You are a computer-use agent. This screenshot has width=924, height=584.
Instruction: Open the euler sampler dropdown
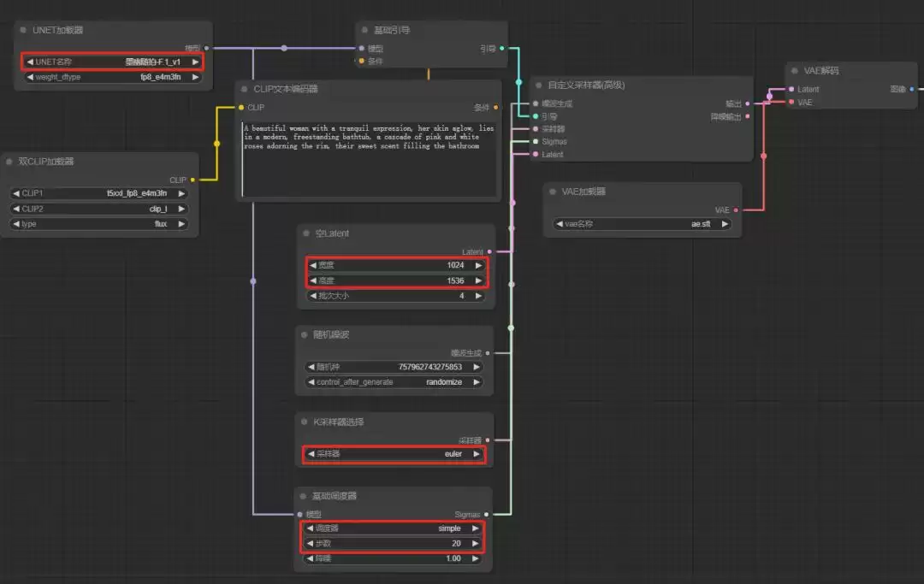[394, 454]
